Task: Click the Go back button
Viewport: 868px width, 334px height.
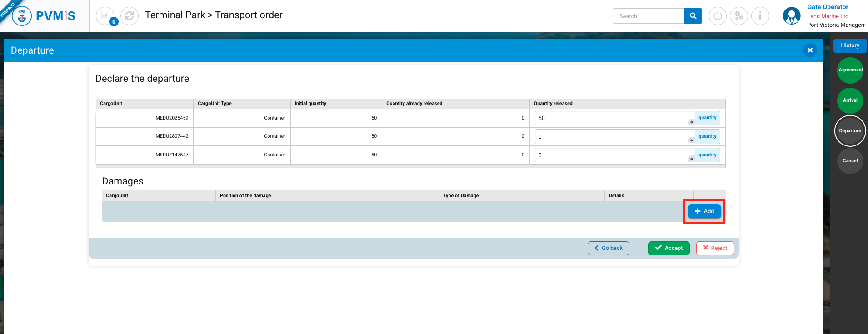Action: (609, 248)
